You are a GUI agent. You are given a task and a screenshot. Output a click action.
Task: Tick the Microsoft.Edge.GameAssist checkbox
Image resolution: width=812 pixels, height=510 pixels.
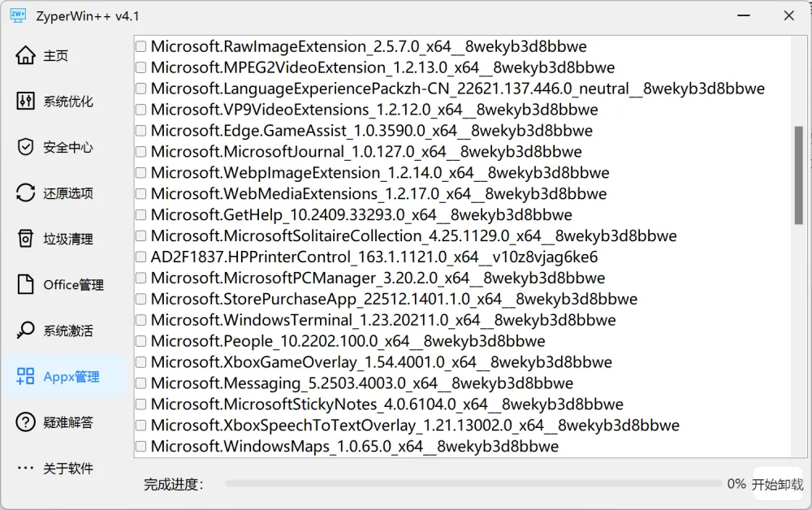pos(140,131)
